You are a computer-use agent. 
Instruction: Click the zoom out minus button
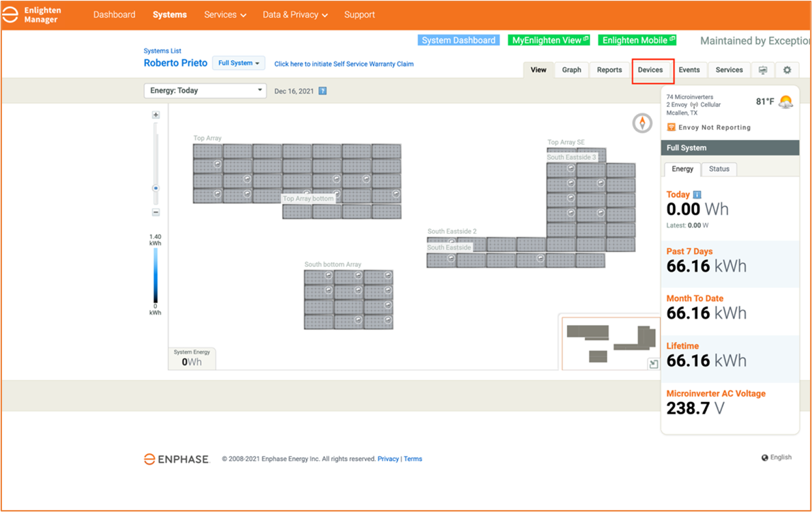(156, 212)
